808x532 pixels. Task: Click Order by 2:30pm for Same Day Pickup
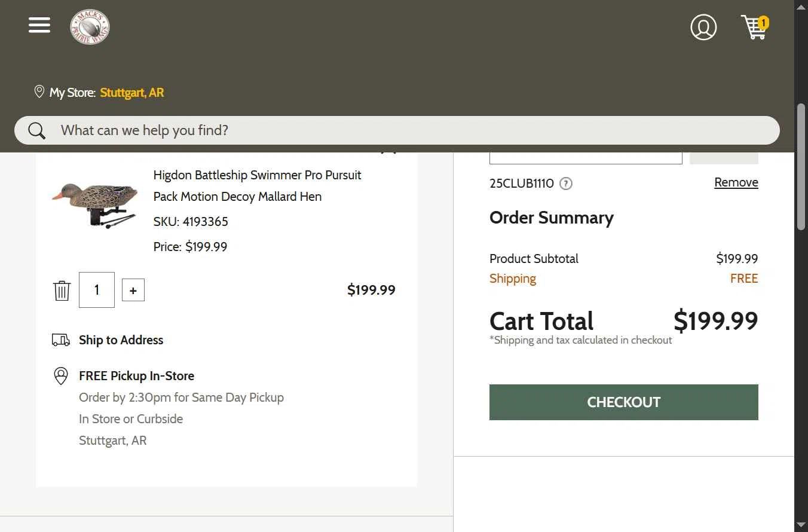click(x=181, y=398)
